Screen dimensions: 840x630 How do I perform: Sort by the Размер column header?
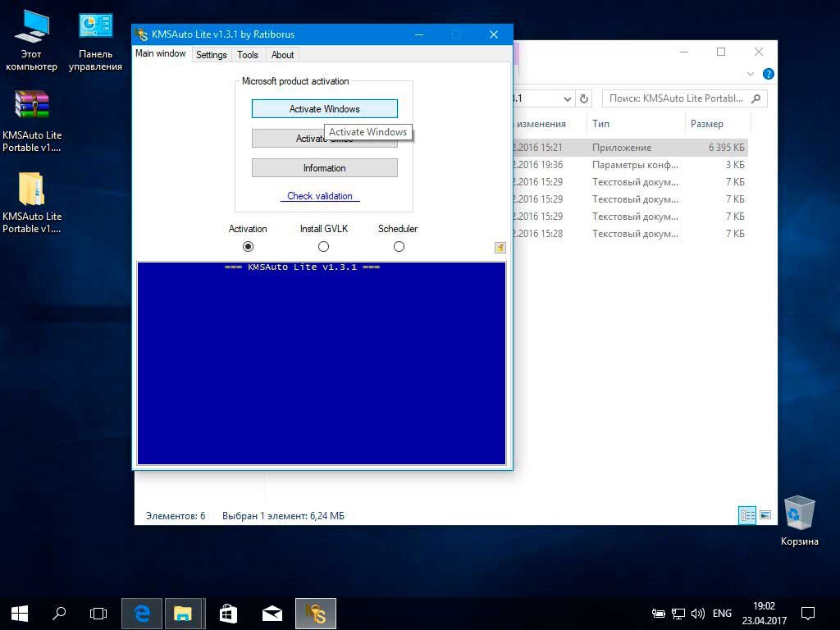[x=718, y=124]
